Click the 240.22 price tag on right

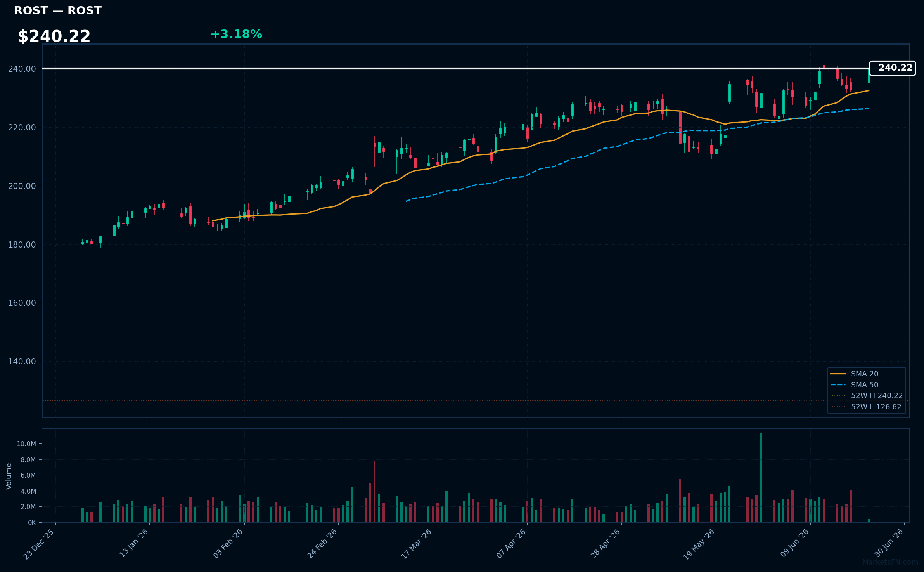(x=892, y=68)
